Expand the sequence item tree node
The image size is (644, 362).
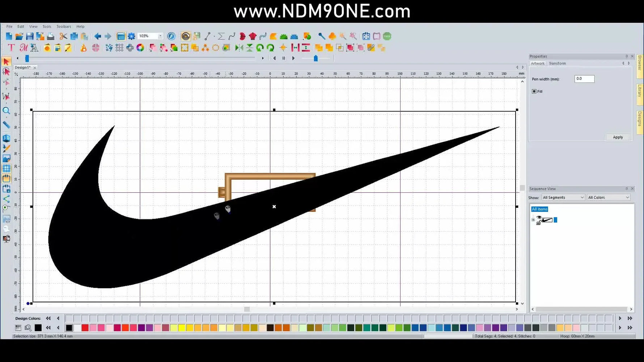[533, 220]
